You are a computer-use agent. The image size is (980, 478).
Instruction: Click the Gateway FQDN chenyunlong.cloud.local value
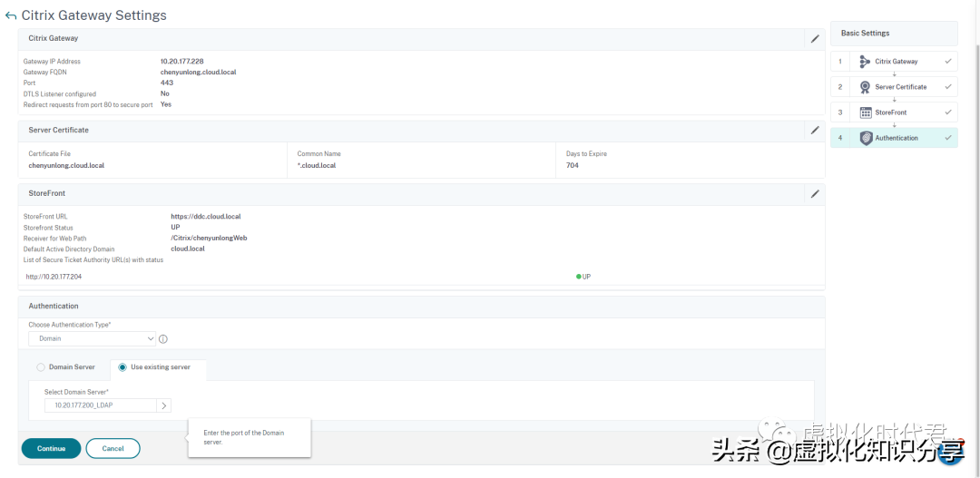[198, 72]
